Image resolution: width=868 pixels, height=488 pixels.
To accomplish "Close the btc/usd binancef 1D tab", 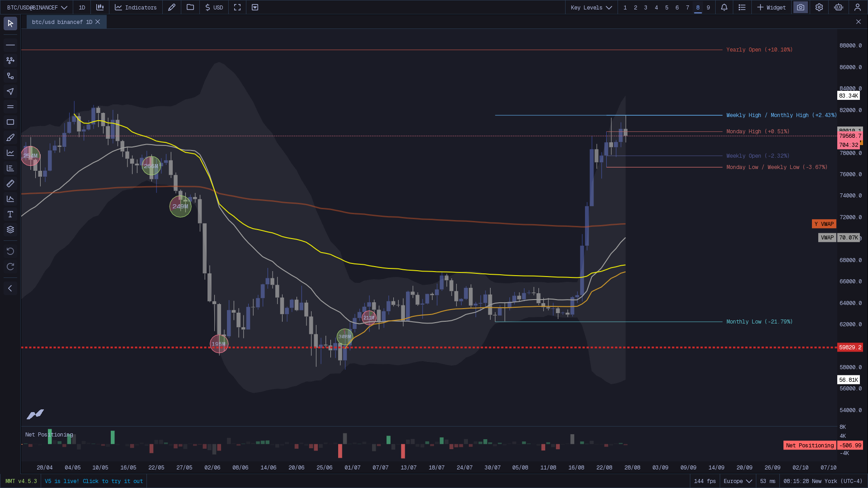I will (x=98, y=22).
